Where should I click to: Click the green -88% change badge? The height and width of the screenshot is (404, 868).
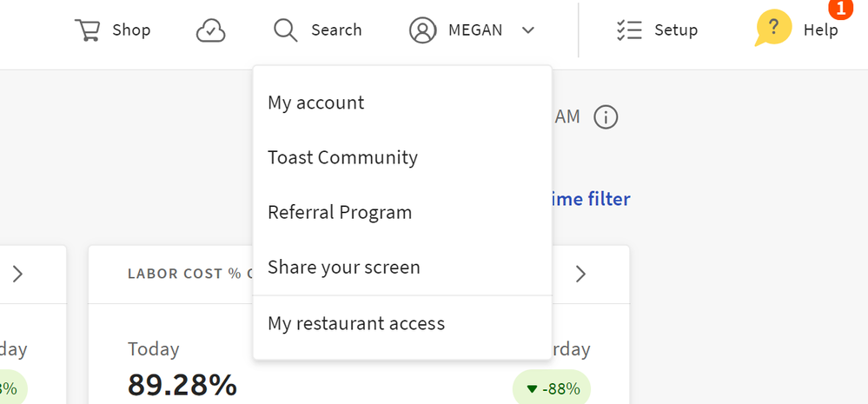(551, 387)
